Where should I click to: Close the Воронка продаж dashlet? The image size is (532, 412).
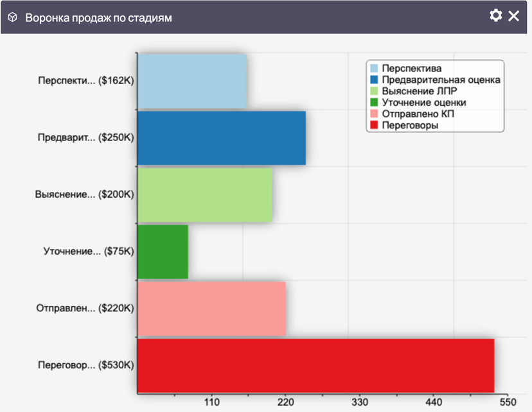(514, 16)
